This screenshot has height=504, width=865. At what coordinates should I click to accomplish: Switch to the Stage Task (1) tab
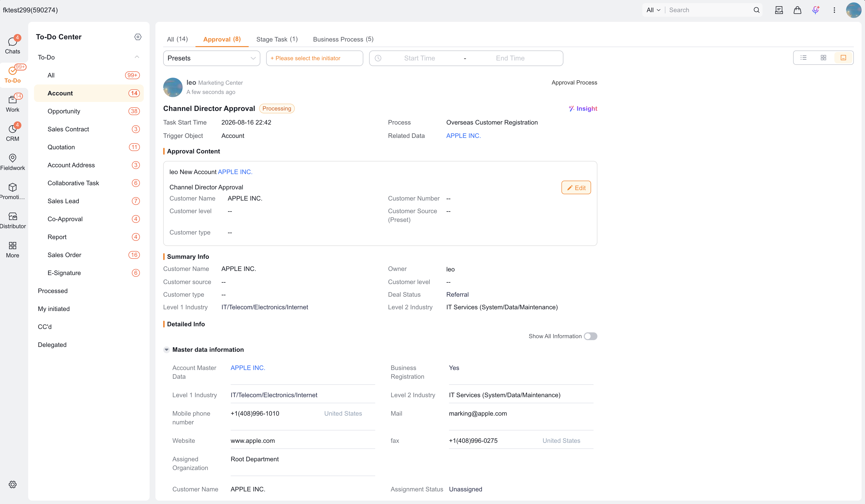(277, 39)
